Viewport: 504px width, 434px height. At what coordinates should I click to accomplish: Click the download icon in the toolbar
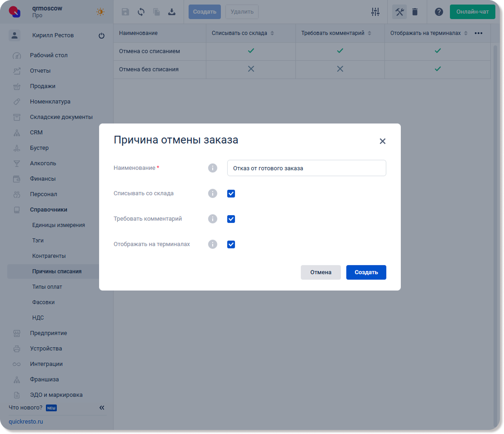[x=172, y=12]
